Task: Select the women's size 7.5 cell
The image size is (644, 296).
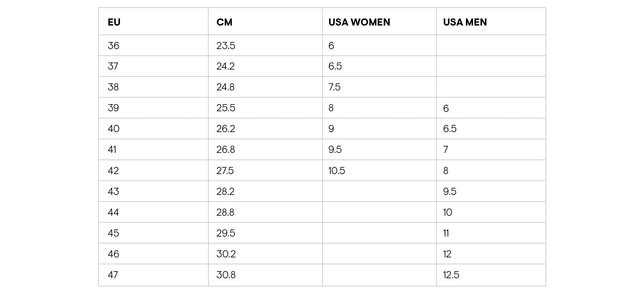Action: (x=334, y=87)
